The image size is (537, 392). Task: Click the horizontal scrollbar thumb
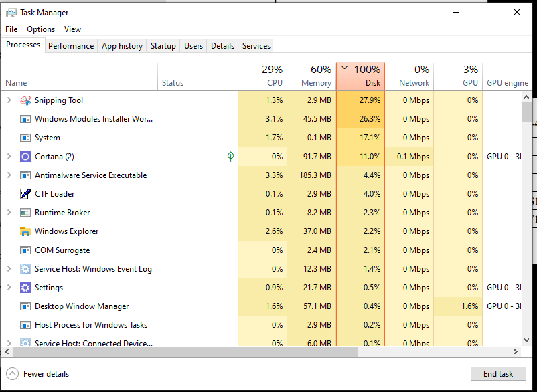pyautogui.click(x=185, y=351)
